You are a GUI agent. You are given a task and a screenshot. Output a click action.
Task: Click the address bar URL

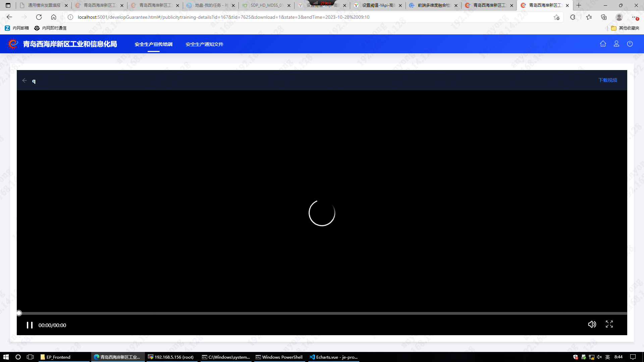point(223,17)
